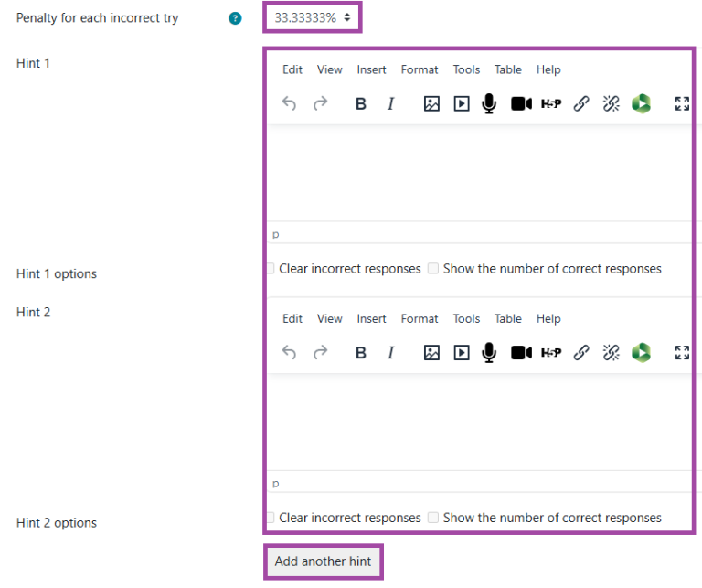This screenshot has height=588, width=702.
Task: Click the Bold icon in Hint 1 editor
Action: (361, 104)
